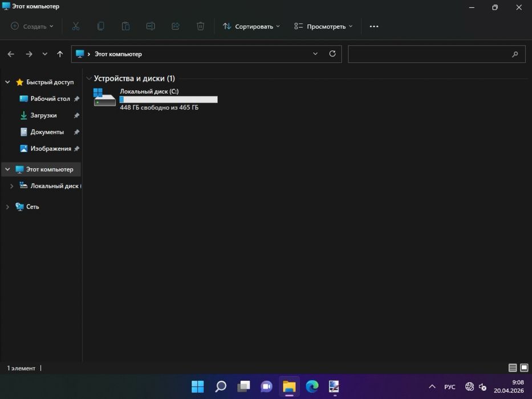Click the Refresh icon in address bar
This screenshot has width=532, height=399.
(332, 54)
